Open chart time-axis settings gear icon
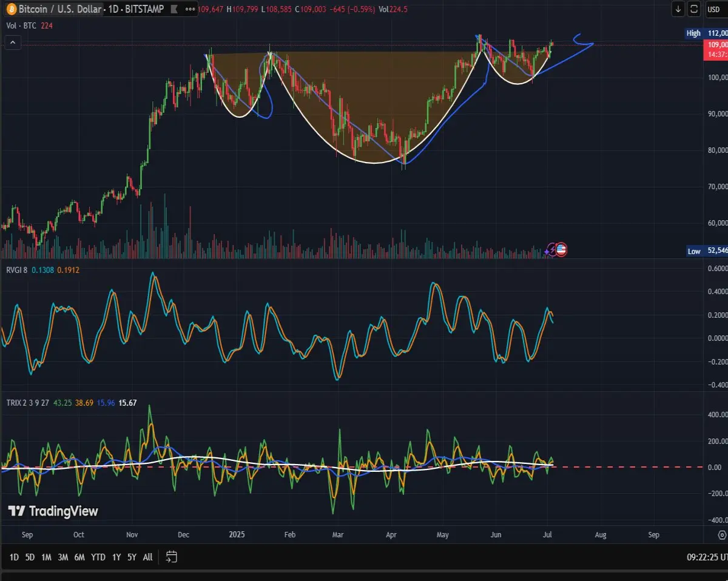Screen dimensions: 728x581 tap(722, 535)
